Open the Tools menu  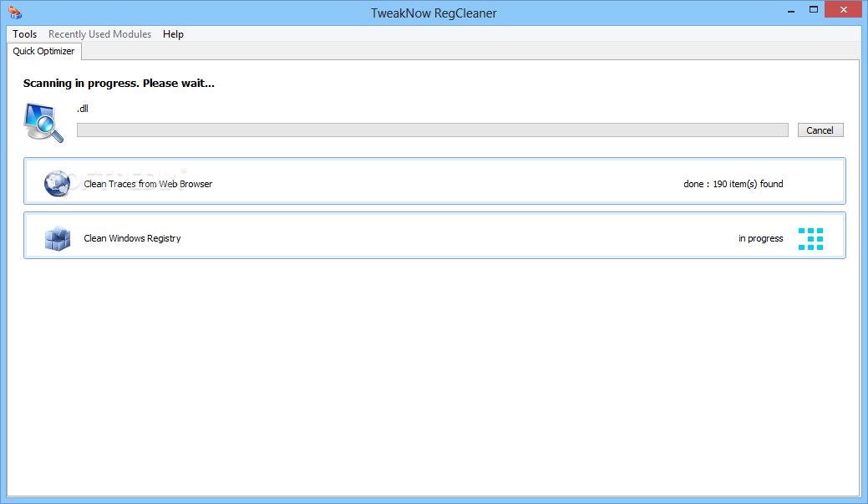[24, 33]
